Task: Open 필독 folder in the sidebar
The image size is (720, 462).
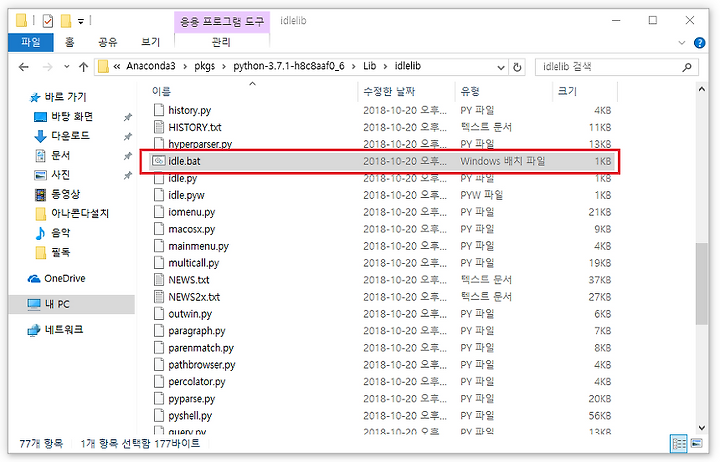Action: pyautogui.click(x=61, y=252)
